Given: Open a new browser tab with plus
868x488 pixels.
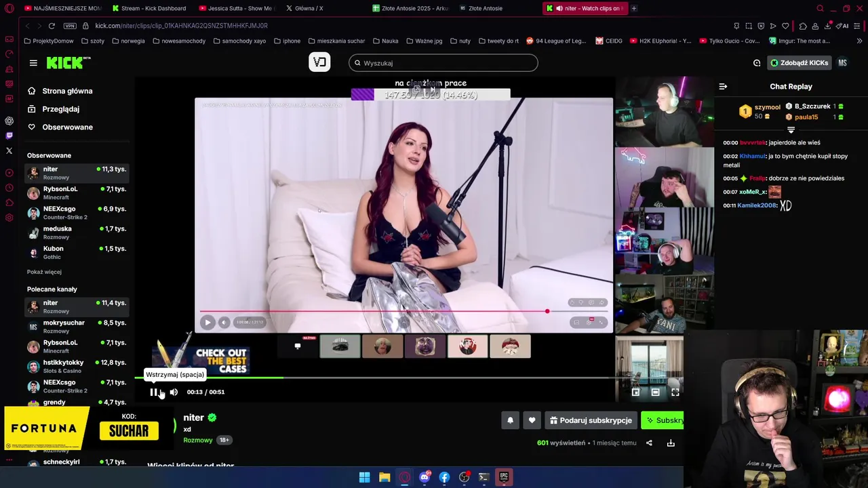Looking at the screenshot, I should (634, 8).
